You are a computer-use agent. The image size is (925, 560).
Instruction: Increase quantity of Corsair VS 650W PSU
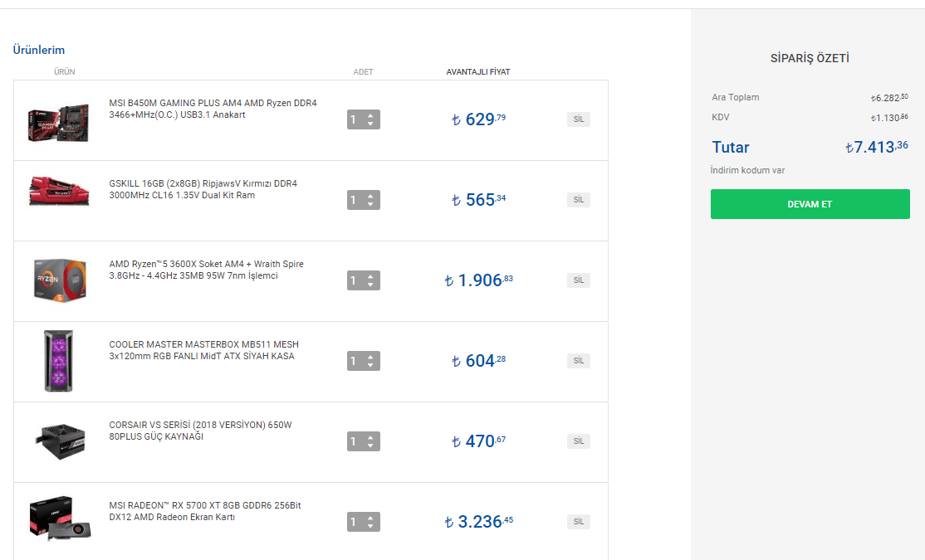[370, 437]
